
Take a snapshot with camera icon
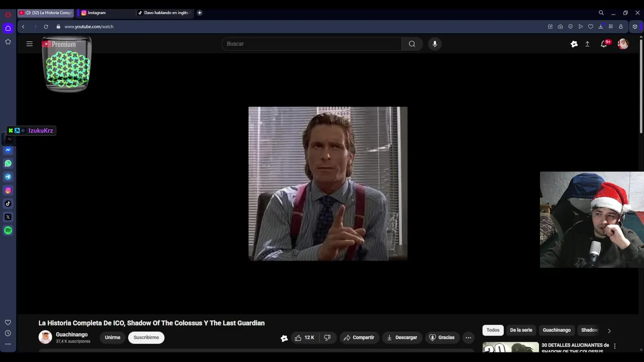coord(560,27)
